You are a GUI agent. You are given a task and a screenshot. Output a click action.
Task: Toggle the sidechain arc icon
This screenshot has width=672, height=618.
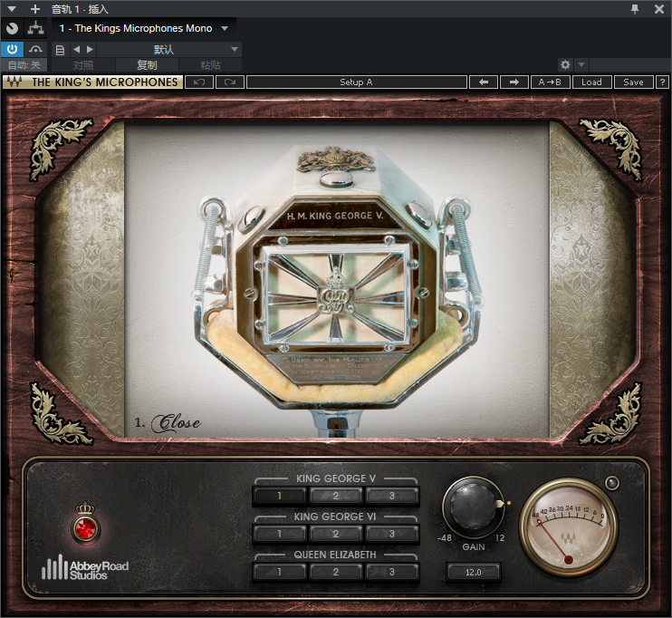(35, 49)
